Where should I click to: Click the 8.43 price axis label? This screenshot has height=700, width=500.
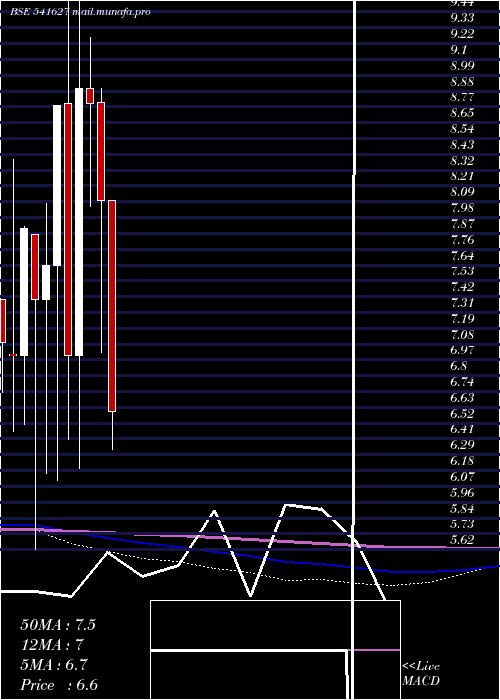pos(462,145)
